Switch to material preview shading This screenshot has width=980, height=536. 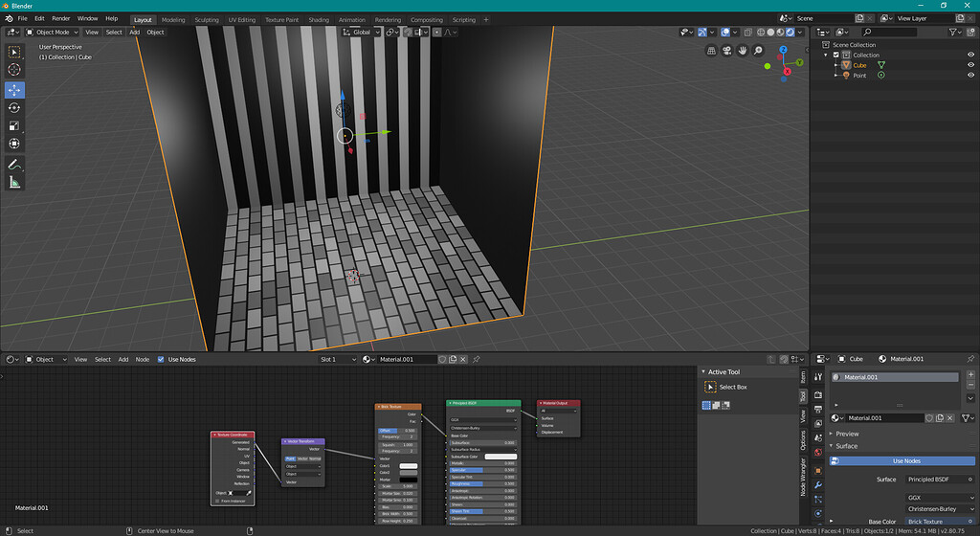click(x=780, y=32)
